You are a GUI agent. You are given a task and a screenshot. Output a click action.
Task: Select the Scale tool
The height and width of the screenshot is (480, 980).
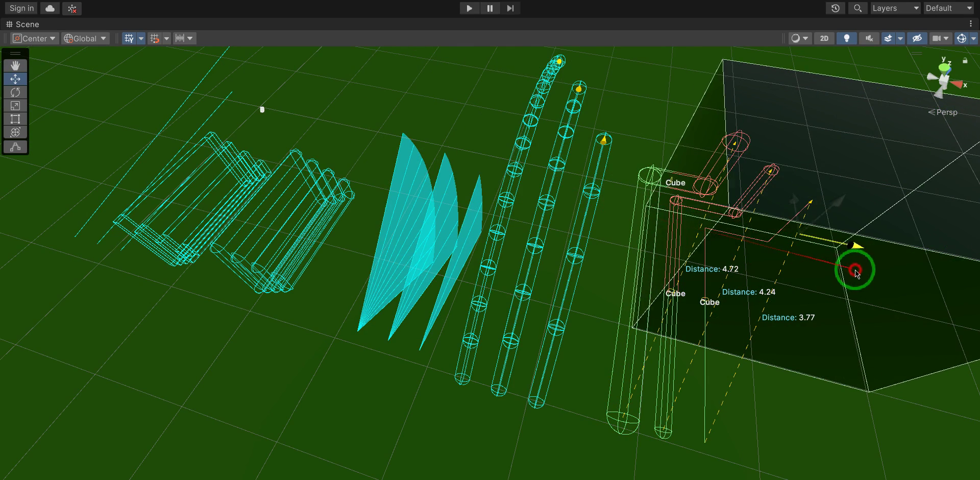pos(15,105)
